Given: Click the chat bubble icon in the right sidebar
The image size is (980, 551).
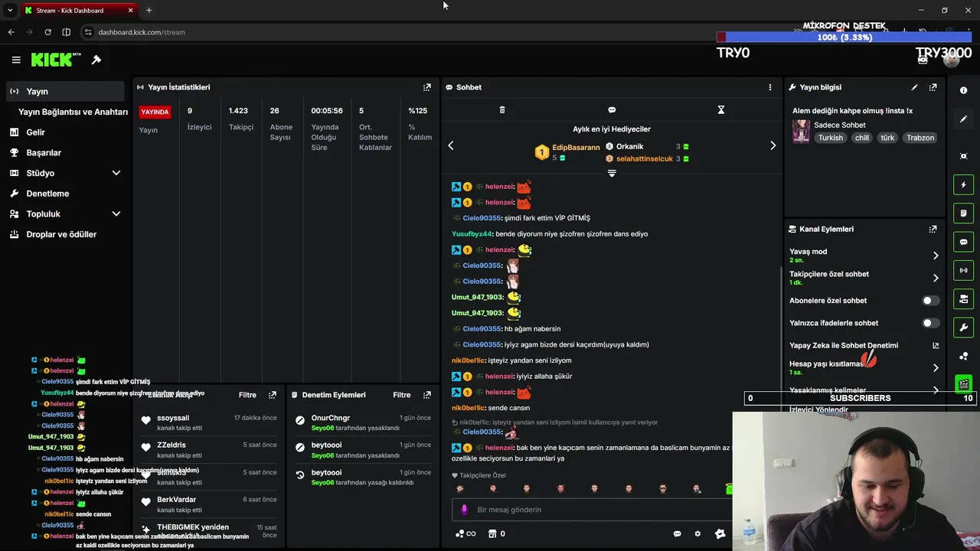Looking at the screenshot, I should [x=963, y=242].
